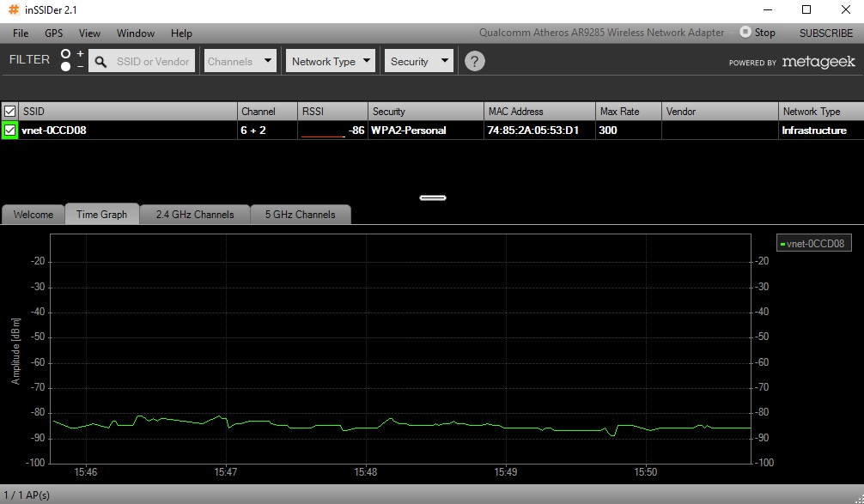Open the Channels filter dropdown
Viewport: 864px width, 504px height.
click(240, 61)
